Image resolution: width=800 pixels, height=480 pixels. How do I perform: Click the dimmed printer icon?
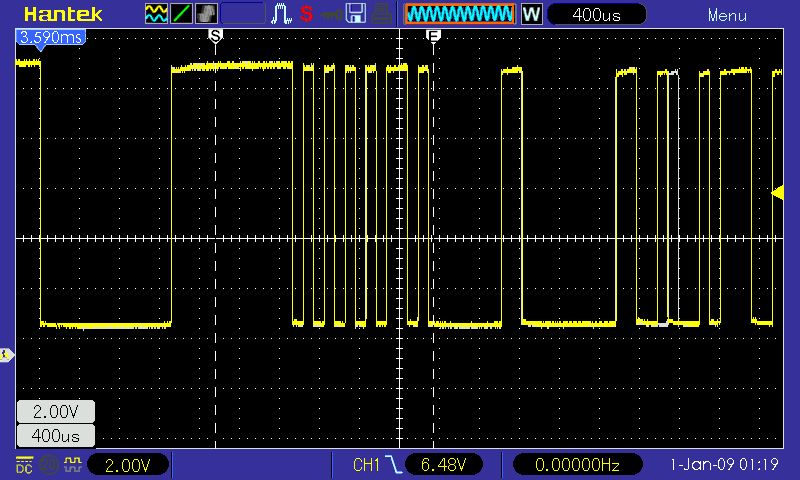[x=381, y=14]
